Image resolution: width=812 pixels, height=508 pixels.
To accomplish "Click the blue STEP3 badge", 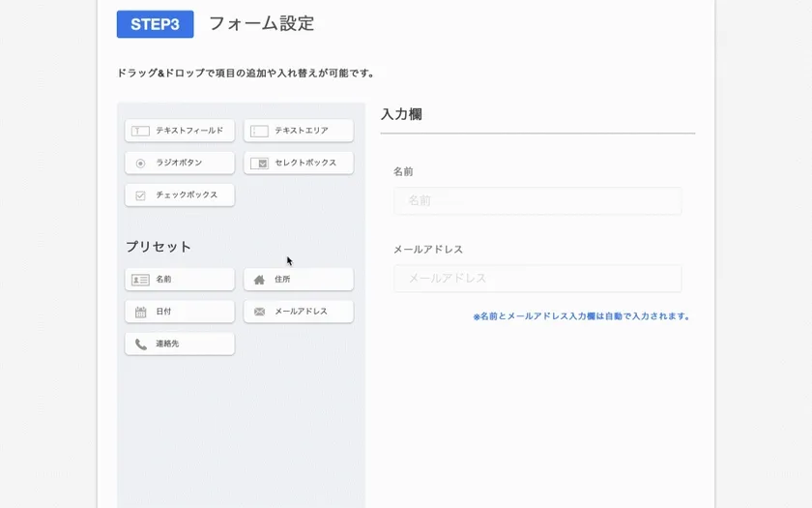I will 155,24.
